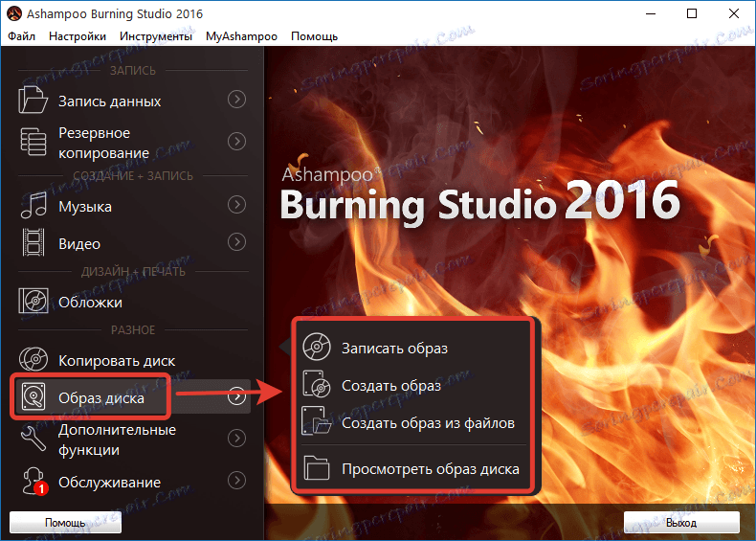
Task: Click the Записать образ disc icon
Action: tap(317, 347)
